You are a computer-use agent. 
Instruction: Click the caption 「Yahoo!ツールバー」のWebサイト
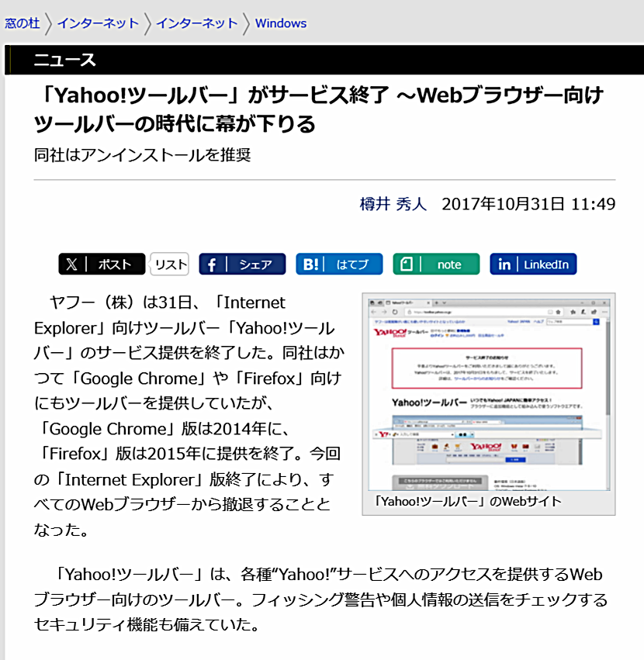point(468,501)
